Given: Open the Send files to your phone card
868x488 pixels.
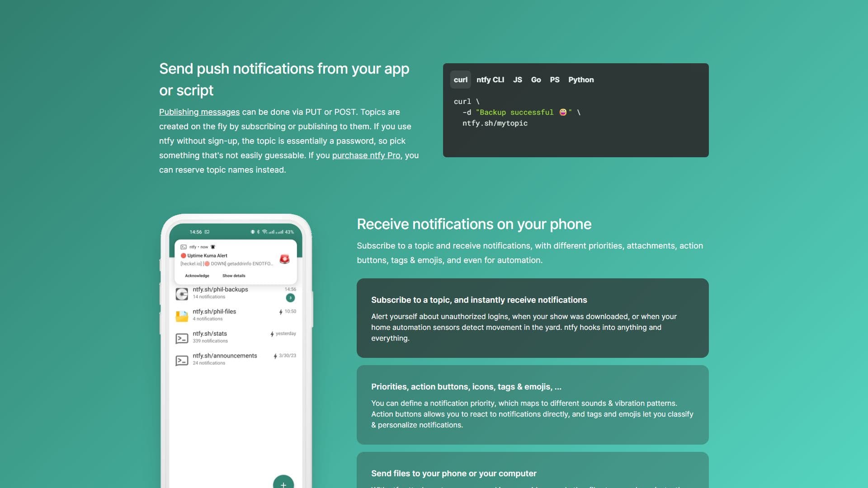Looking at the screenshot, I should 533,470.
